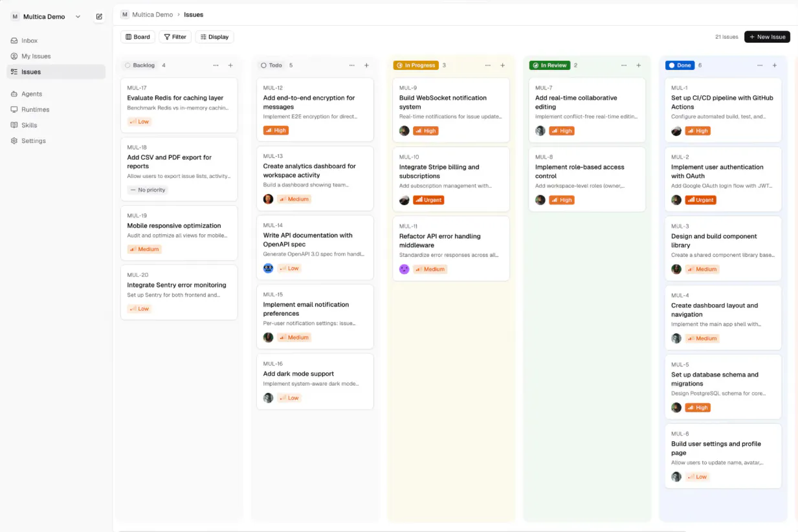The height and width of the screenshot is (532, 798).
Task: Click the No priority tag on MUL-18
Action: 148,190
